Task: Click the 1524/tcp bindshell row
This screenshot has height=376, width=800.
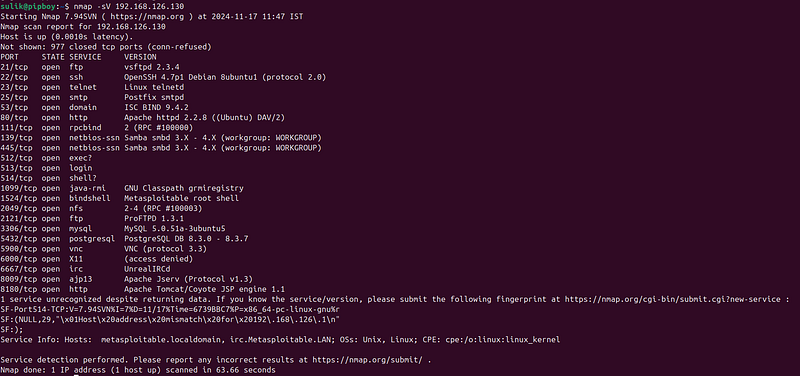Action: 119,198
